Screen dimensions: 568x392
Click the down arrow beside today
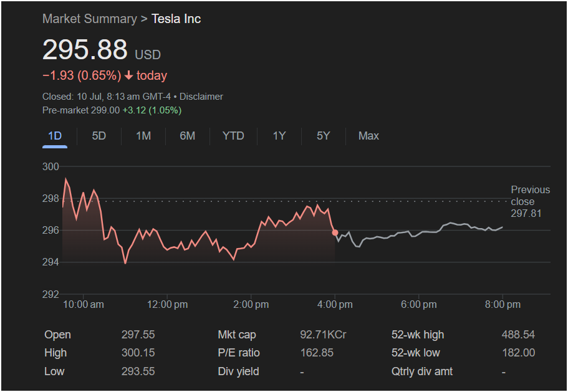pos(128,75)
